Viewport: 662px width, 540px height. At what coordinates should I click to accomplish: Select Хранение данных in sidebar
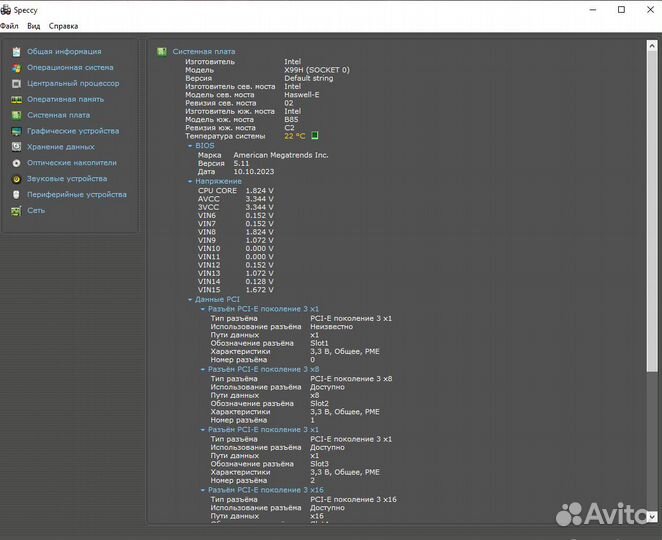[61, 147]
